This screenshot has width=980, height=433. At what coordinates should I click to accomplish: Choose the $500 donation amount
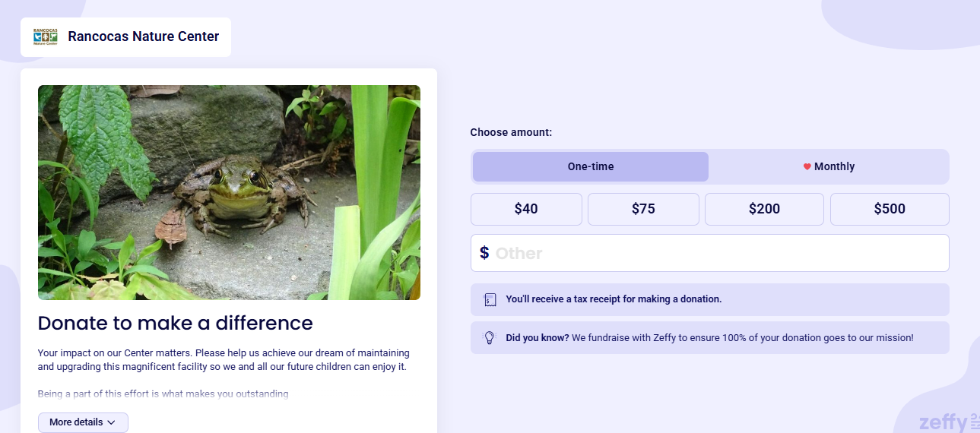pos(890,209)
